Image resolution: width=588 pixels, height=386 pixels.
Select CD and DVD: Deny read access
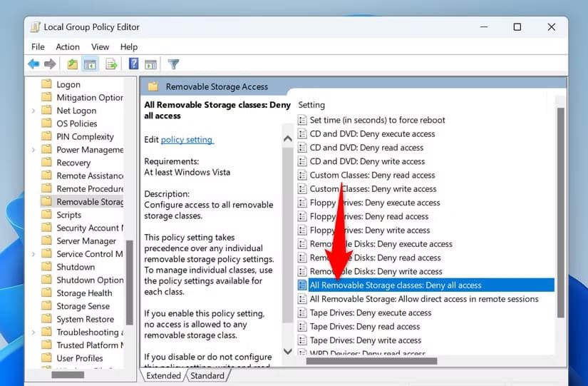(366, 148)
